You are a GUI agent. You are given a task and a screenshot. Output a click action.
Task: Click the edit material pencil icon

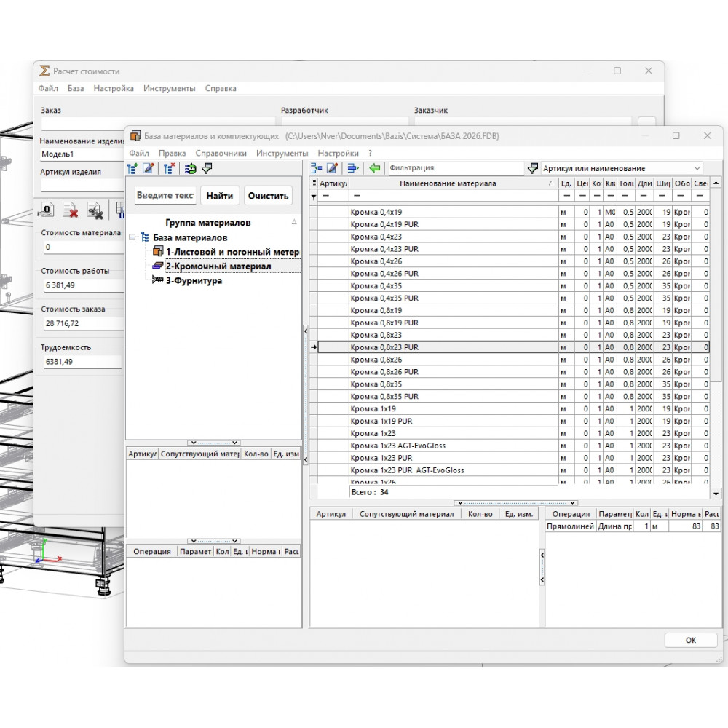(333, 168)
